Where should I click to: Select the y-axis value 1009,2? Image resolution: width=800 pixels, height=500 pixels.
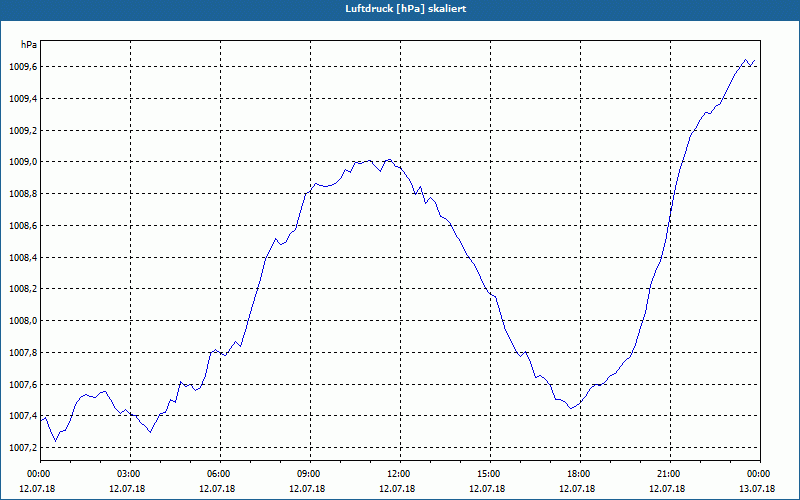[x=22, y=131]
